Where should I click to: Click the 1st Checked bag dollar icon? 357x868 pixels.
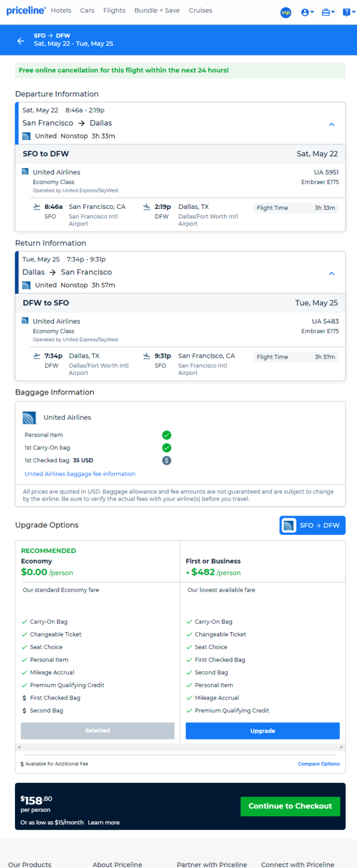[167, 461]
